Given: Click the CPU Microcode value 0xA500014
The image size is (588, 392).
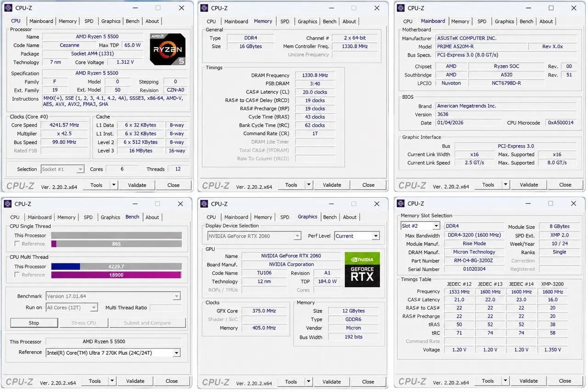Looking at the screenshot, I should (561, 123).
